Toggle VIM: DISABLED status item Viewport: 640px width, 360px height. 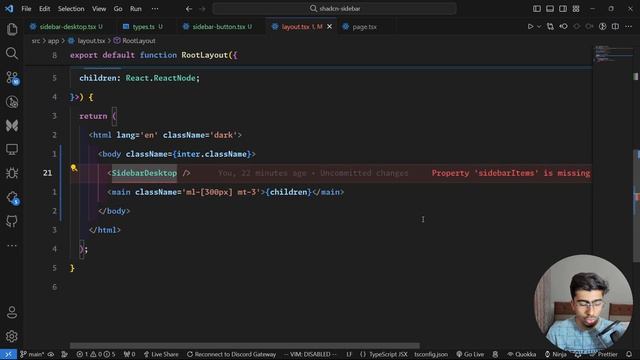pos(310,354)
